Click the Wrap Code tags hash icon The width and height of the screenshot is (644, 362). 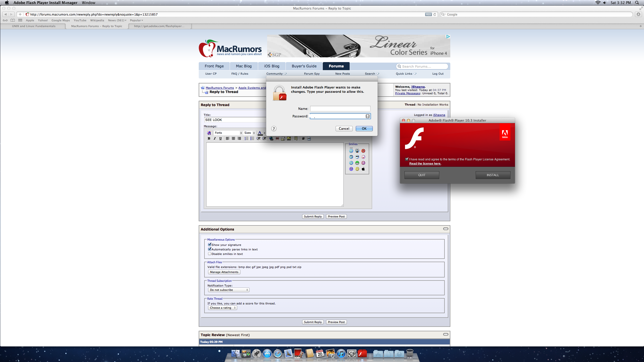(303, 139)
